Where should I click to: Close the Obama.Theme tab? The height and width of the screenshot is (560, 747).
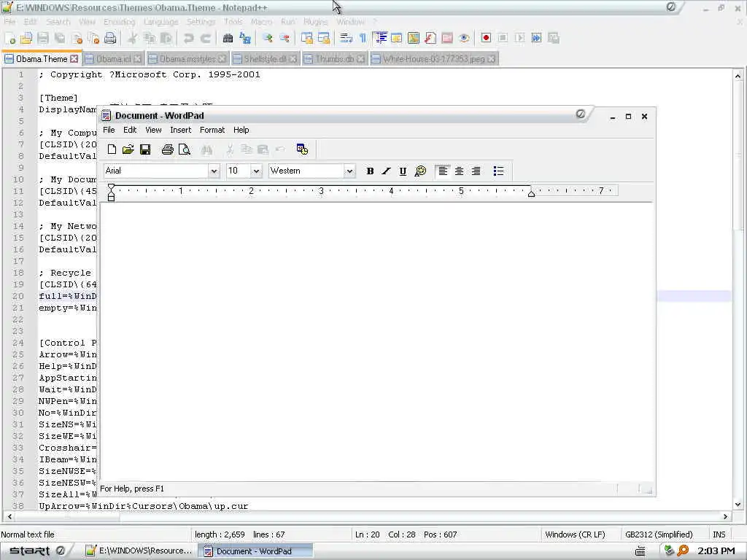click(74, 58)
